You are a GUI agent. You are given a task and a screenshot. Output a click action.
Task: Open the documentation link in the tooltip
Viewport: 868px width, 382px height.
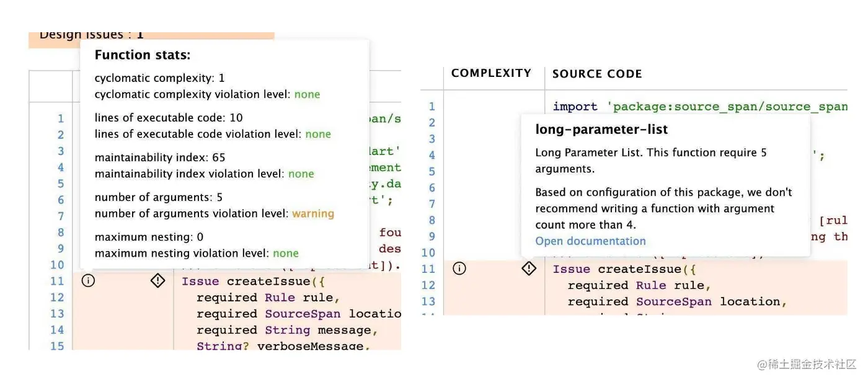(590, 241)
